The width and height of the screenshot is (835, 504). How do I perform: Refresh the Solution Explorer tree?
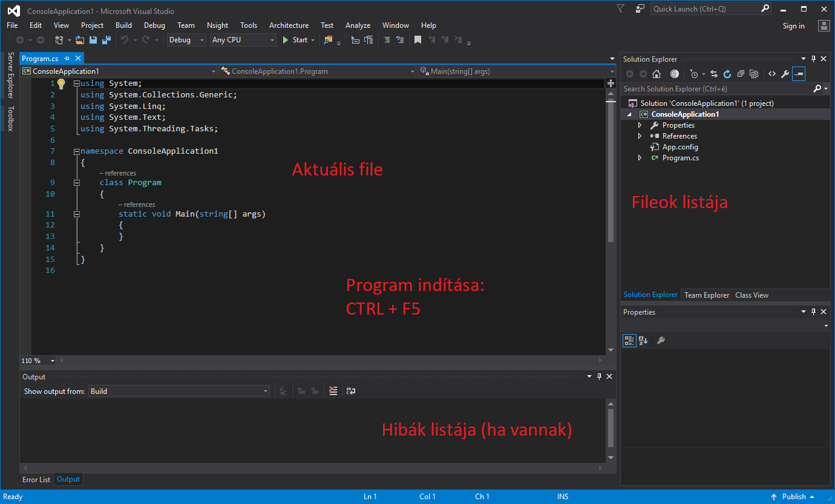727,74
